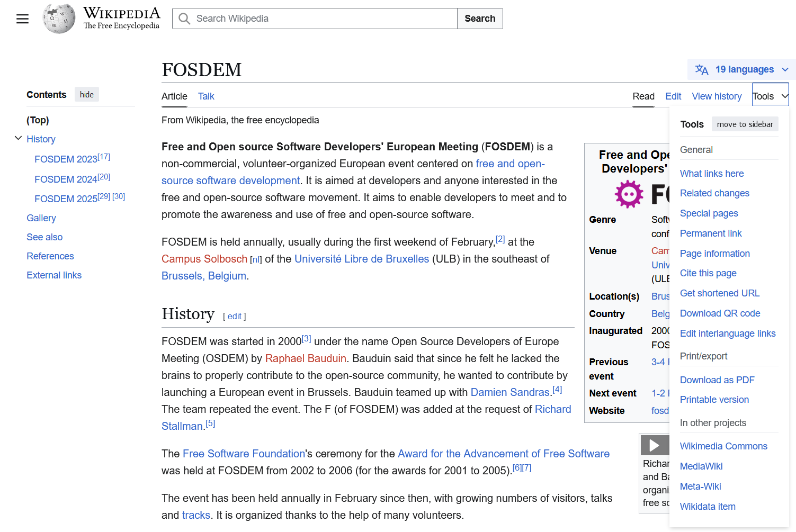Open the Edit tab for the article
Image resolution: width=796 pixels, height=532 pixels.
pos(673,96)
